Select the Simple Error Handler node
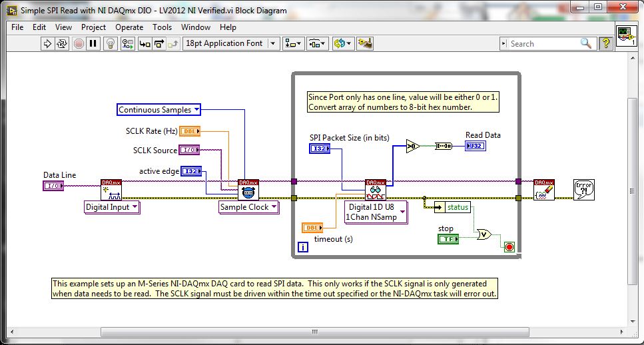This screenshot has height=345, width=644. pos(583,190)
